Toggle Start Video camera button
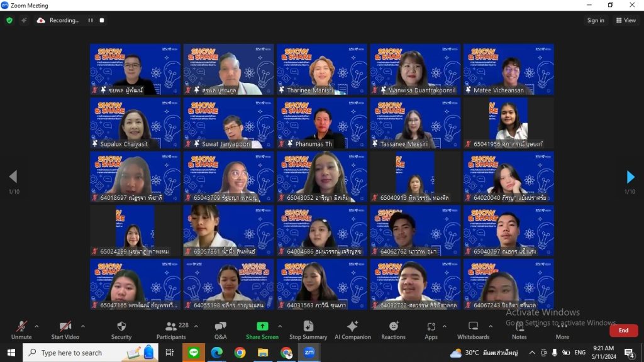 pyautogui.click(x=65, y=331)
